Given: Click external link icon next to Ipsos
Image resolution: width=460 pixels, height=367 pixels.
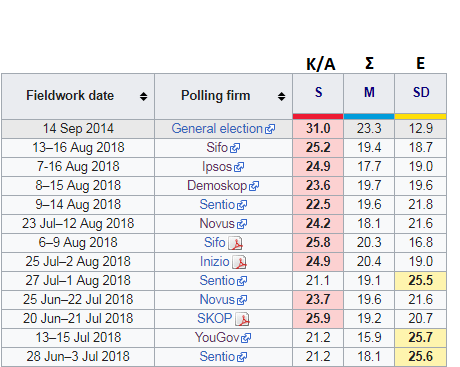Looking at the screenshot, I should (239, 167).
